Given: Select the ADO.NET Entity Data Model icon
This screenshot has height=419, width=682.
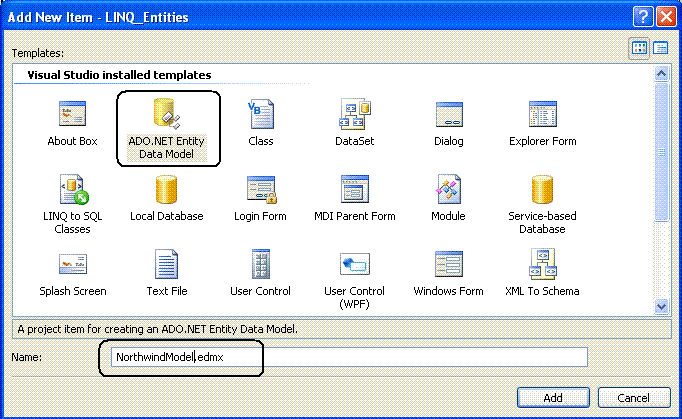Looking at the screenshot, I should (x=167, y=114).
